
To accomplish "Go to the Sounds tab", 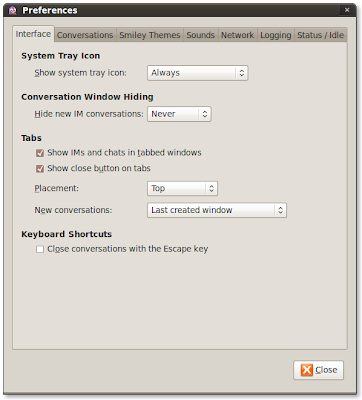I will click(200, 35).
